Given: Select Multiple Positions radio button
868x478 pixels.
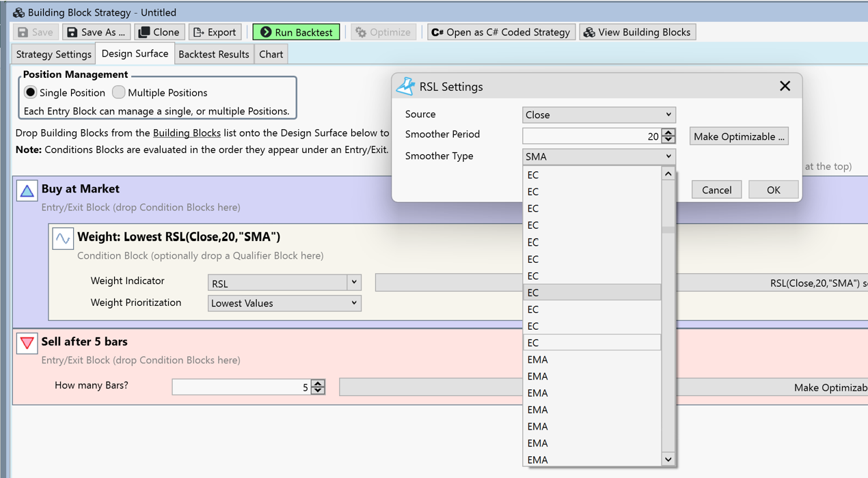Looking at the screenshot, I should 119,92.
